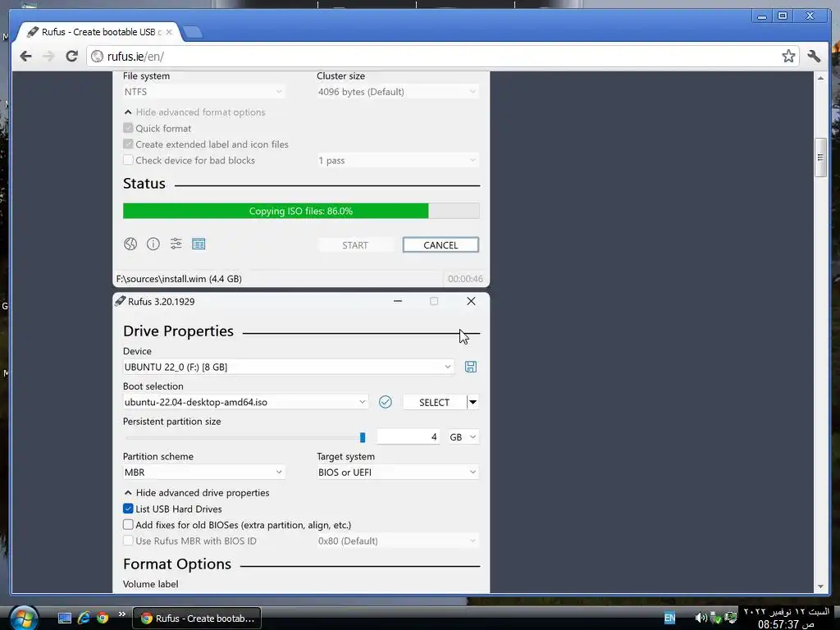Minimize the Rufus 3.20.1929 window
Viewport: 840px width, 630px height.
[398, 301]
